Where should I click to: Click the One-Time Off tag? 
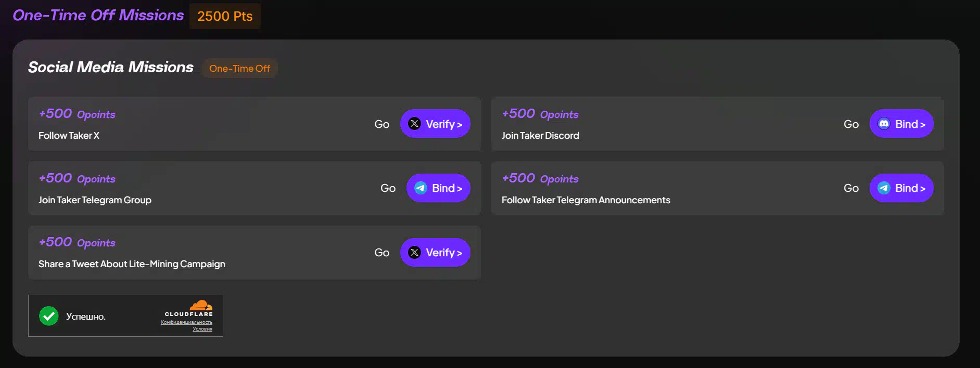(239, 69)
